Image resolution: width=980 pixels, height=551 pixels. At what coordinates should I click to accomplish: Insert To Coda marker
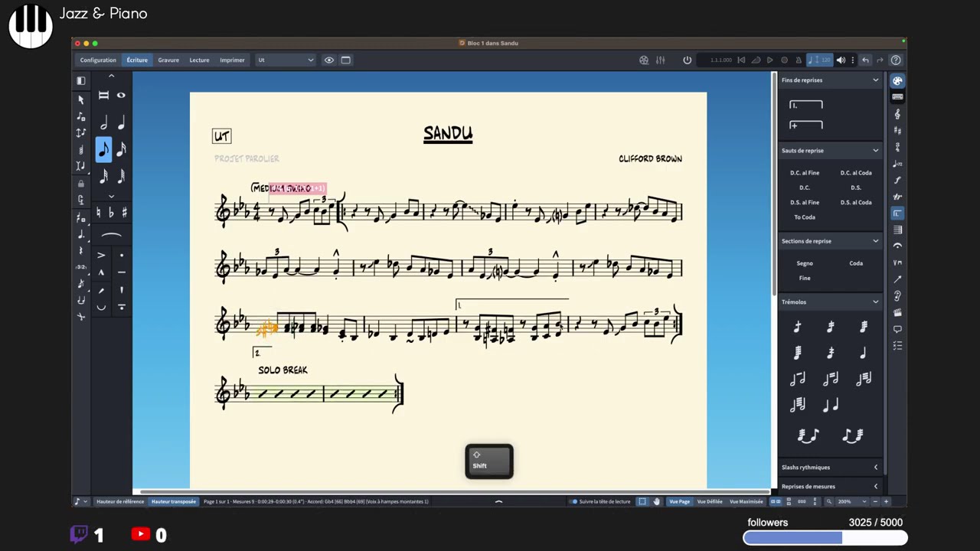(805, 217)
